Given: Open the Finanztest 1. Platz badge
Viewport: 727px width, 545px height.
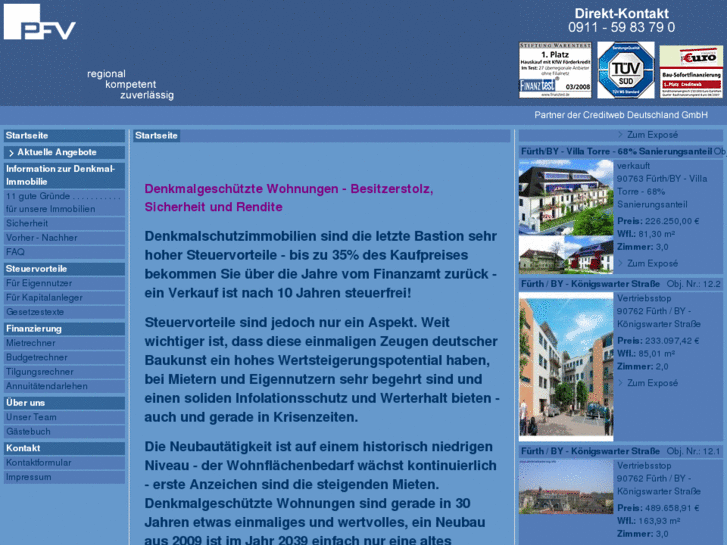Looking at the screenshot, I should (x=555, y=70).
